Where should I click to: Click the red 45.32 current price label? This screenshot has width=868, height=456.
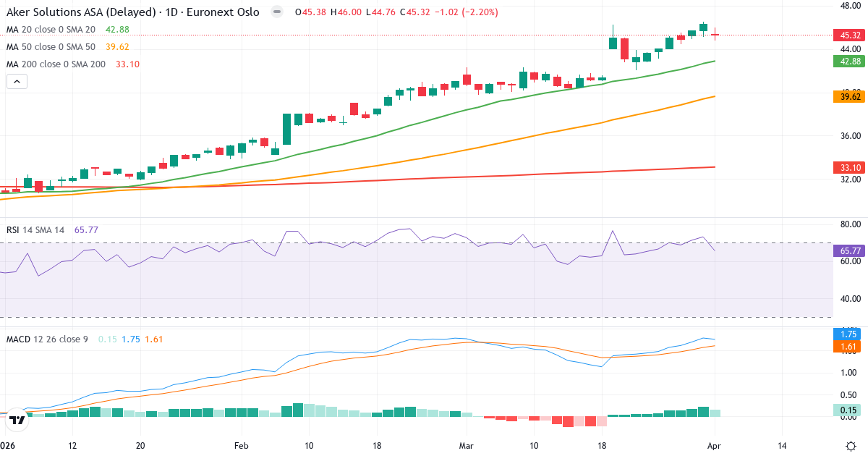pyautogui.click(x=850, y=35)
